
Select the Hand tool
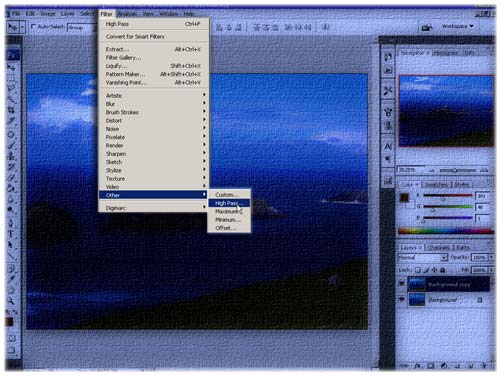click(12, 290)
